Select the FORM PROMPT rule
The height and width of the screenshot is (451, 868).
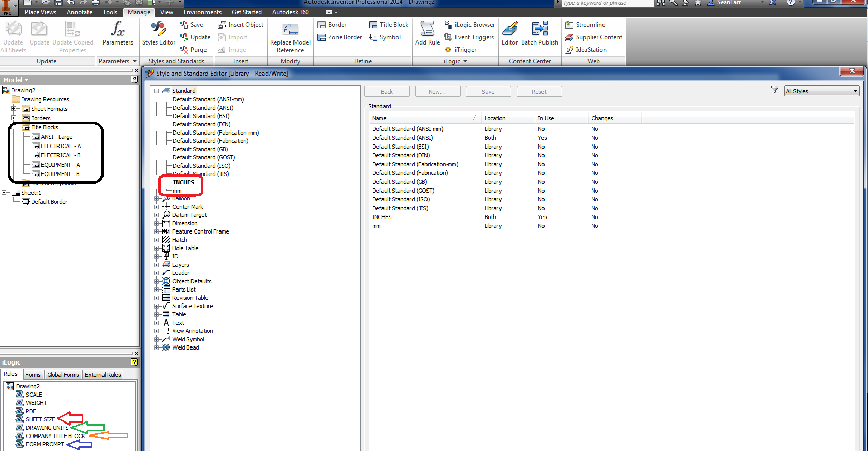[x=45, y=444]
